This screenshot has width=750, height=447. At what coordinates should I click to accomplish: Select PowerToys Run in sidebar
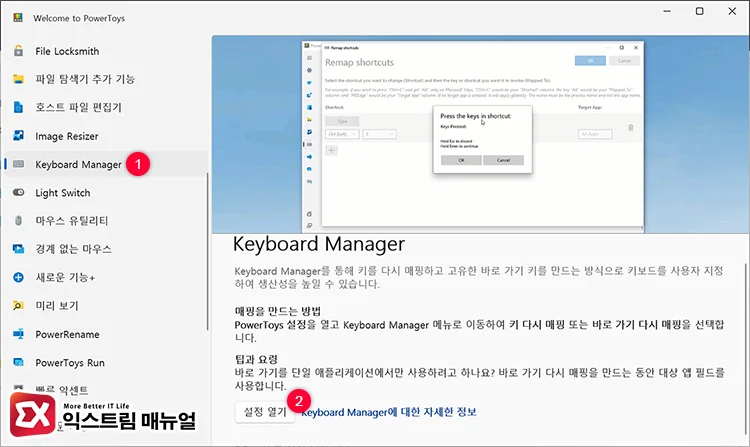106,362
